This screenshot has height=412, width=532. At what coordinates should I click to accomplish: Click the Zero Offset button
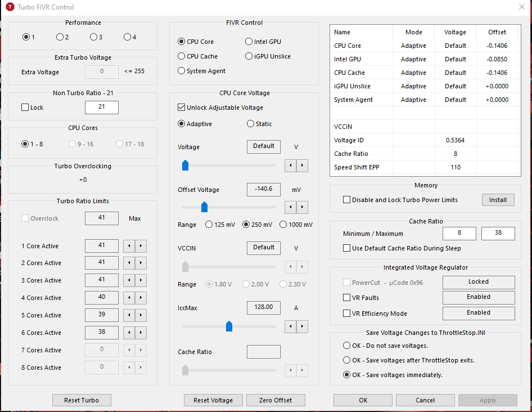pos(276,400)
